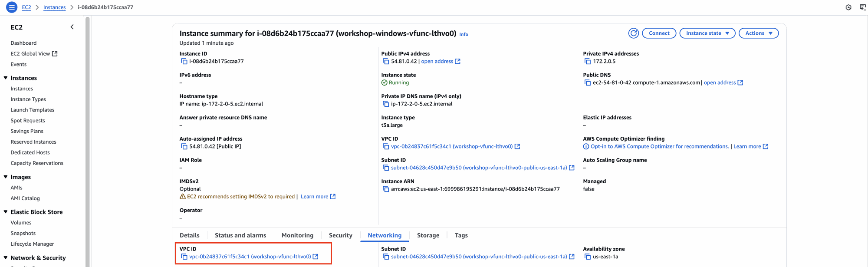
Task: Refresh the instance summary
Action: [x=633, y=33]
